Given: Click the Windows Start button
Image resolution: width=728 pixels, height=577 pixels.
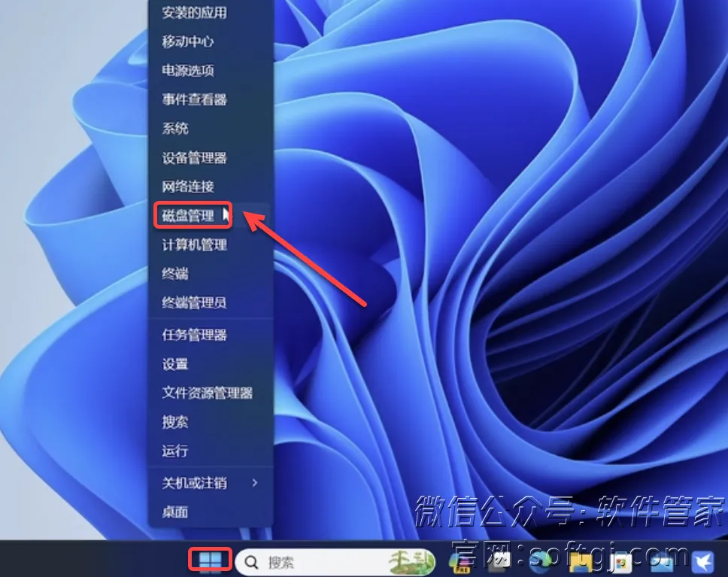Looking at the screenshot, I should click(211, 560).
